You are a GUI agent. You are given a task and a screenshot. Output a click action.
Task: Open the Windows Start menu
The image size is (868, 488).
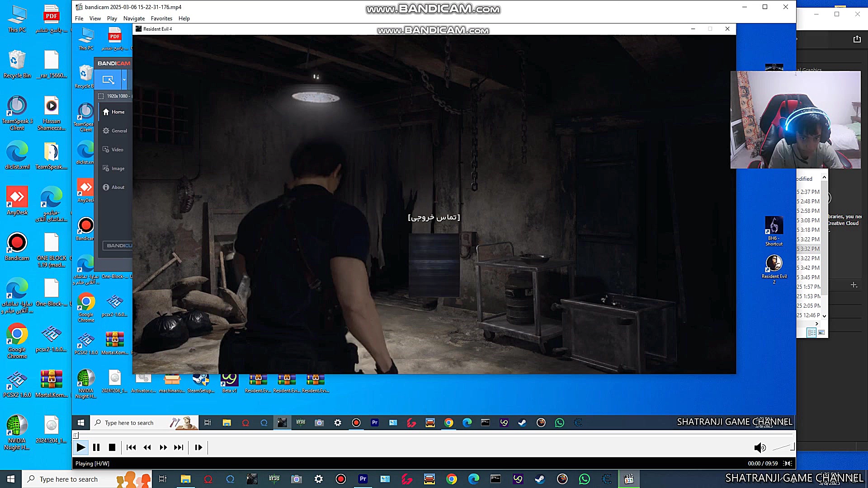11,479
